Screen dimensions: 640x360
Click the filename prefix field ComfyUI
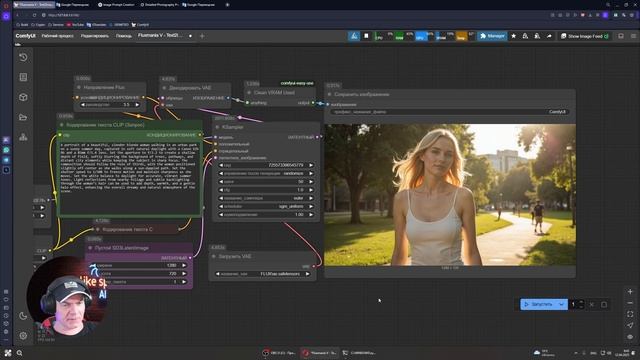(x=450, y=111)
